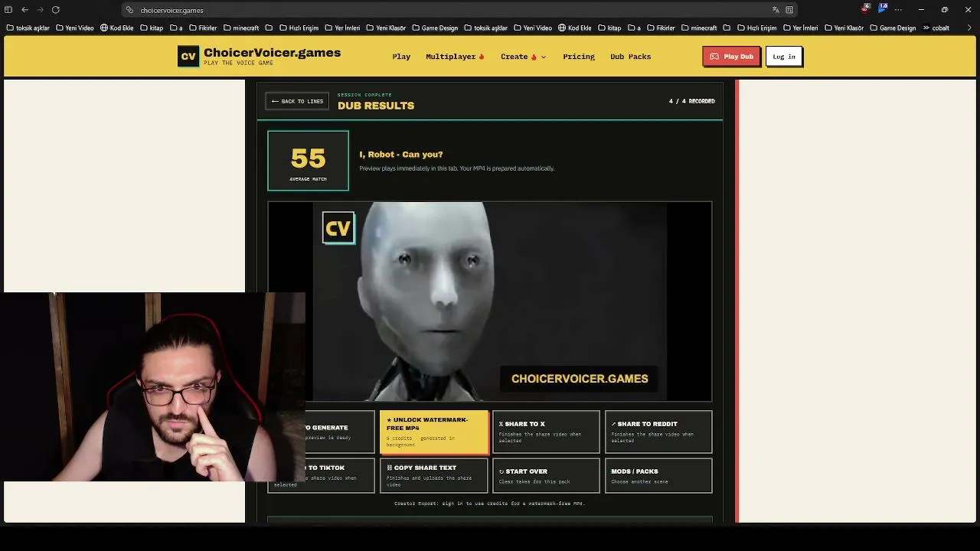The image size is (980, 551).
Task: Open the first 'Fikirler' bookmark folder
Action: (203, 28)
